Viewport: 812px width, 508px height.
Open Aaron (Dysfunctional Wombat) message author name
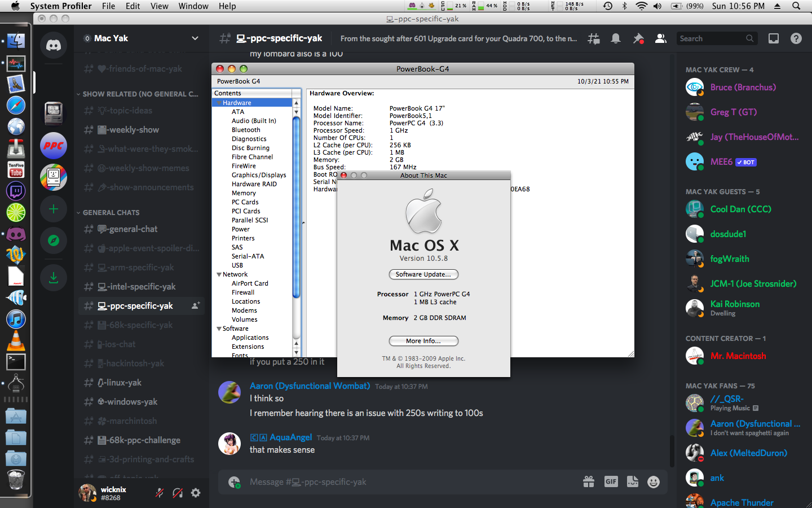[310, 386]
